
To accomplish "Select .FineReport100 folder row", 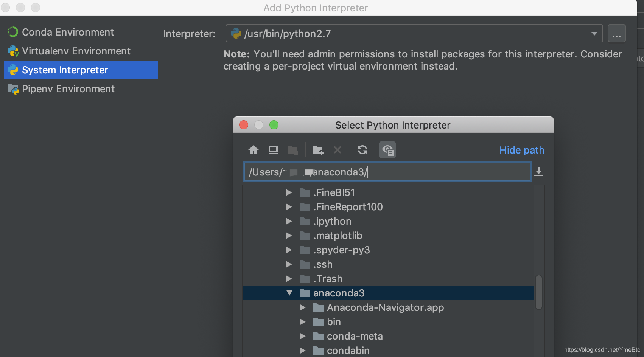I will [x=388, y=207].
